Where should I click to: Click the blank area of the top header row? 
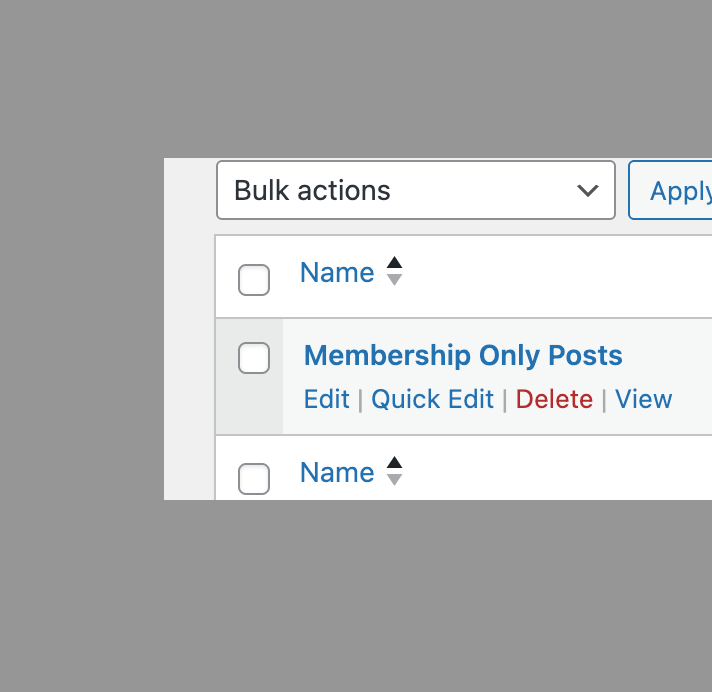click(559, 276)
